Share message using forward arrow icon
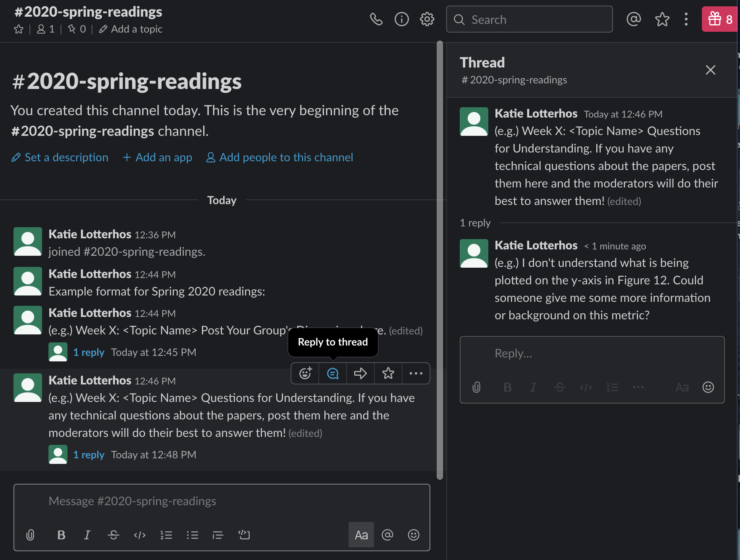Viewport: 740px width, 560px height. click(x=360, y=373)
